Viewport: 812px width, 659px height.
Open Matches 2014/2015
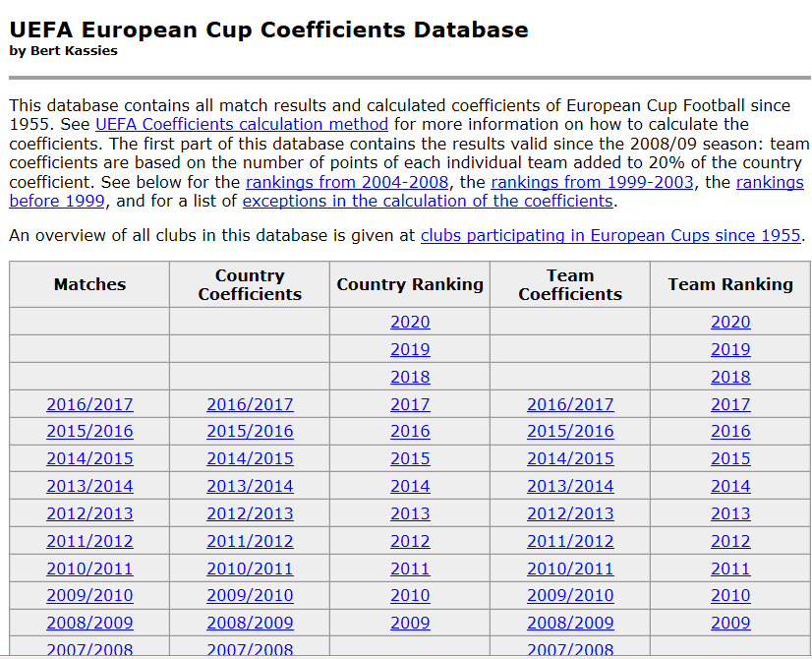(90, 458)
